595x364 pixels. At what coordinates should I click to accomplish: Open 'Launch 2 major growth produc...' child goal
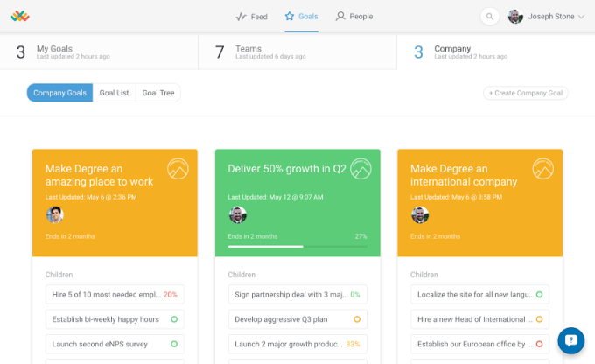[x=297, y=344]
